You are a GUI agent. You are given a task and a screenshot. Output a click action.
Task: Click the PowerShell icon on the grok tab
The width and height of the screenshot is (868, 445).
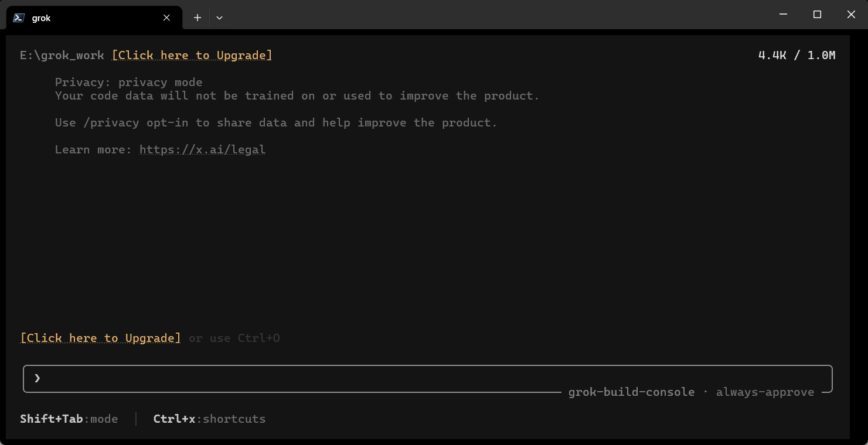click(19, 18)
